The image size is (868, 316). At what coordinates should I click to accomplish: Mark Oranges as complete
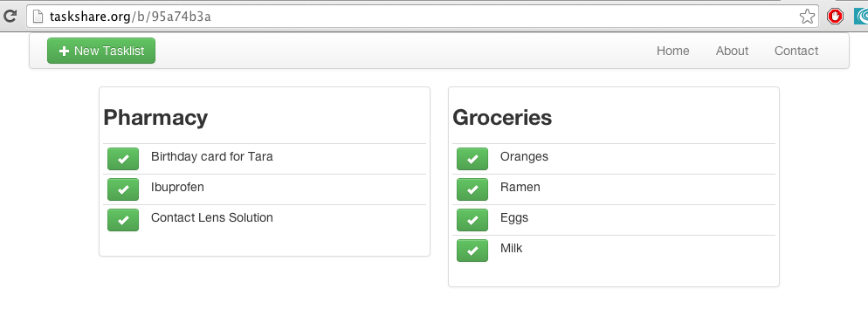click(x=472, y=159)
